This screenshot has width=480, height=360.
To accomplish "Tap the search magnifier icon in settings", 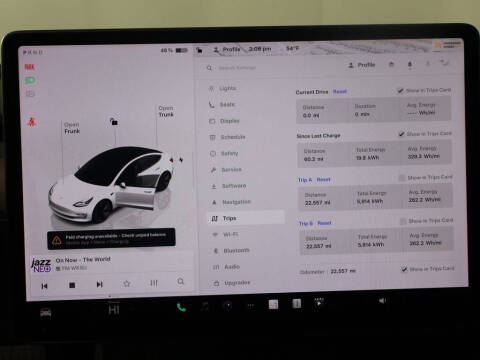I will [x=209, y=68].
